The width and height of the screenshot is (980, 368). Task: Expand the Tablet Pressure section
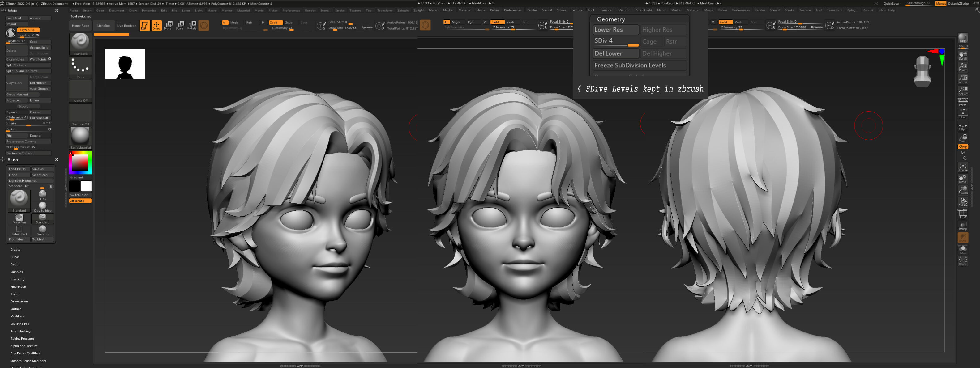(22, 338)
